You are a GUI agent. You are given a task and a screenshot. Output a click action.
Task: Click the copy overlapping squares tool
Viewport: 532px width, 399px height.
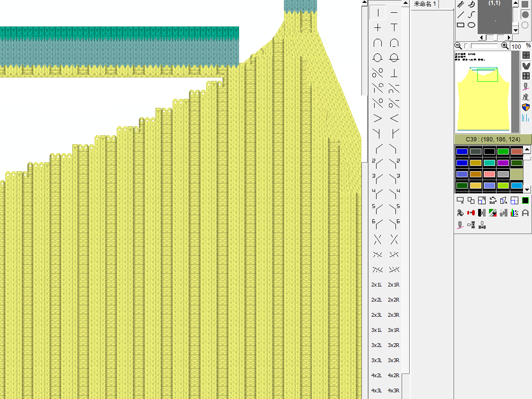point(471,200)
